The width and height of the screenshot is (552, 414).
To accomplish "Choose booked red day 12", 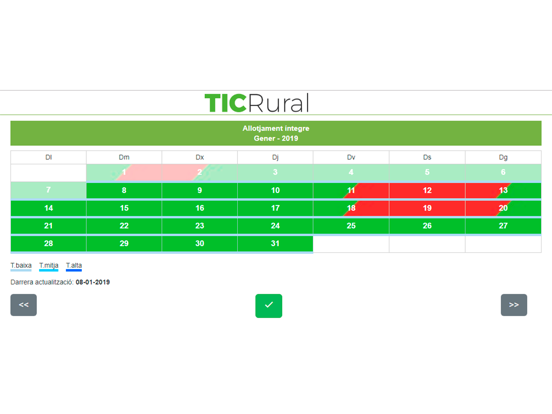I will (x=427, y=190).
